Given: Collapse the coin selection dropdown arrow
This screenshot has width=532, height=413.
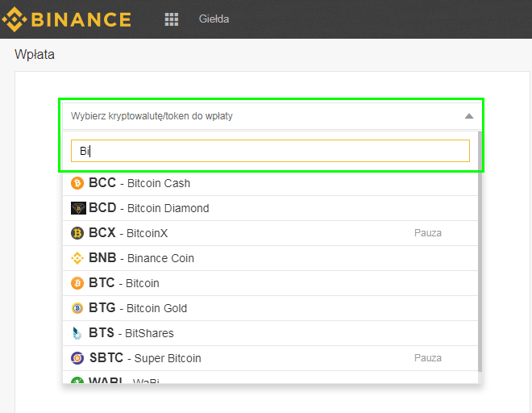Looking at the screenshot, I should click(469, 116).
